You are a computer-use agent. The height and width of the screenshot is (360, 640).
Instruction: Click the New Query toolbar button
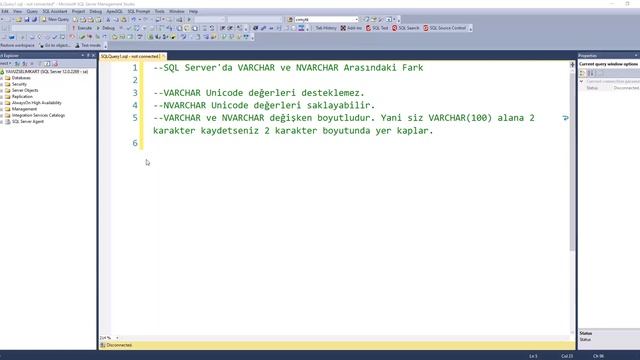coord(56,19)
